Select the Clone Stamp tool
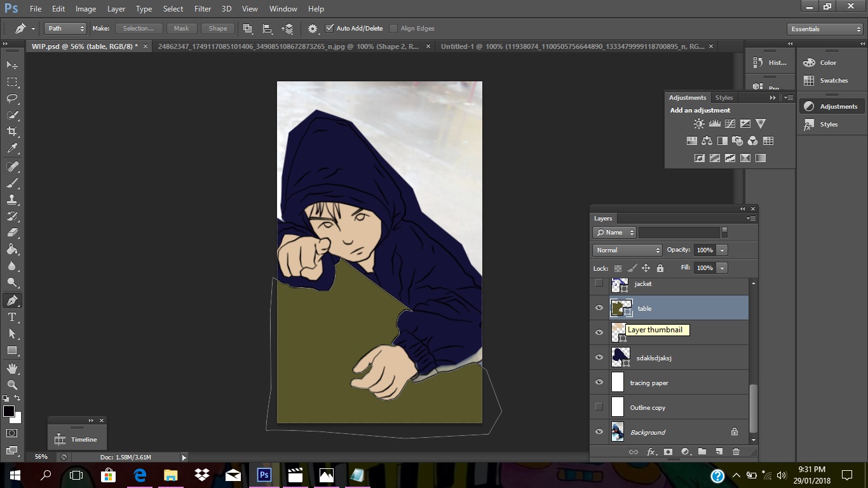 tap(12, 200)
